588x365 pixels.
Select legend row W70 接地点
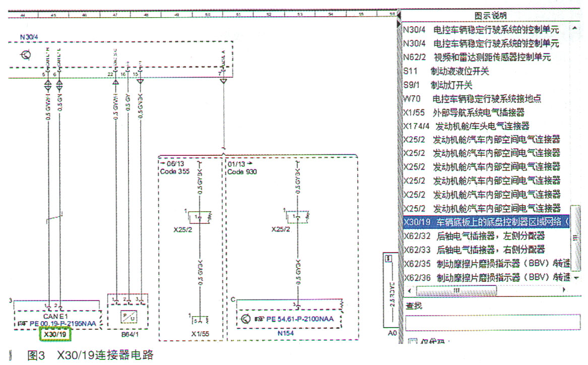coord(486,99)
